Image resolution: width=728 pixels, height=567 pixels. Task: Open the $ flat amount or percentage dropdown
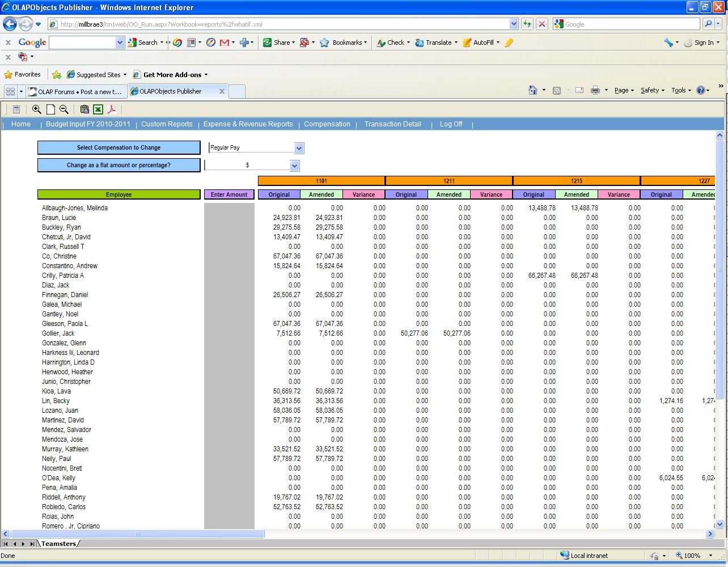point(294,166)
